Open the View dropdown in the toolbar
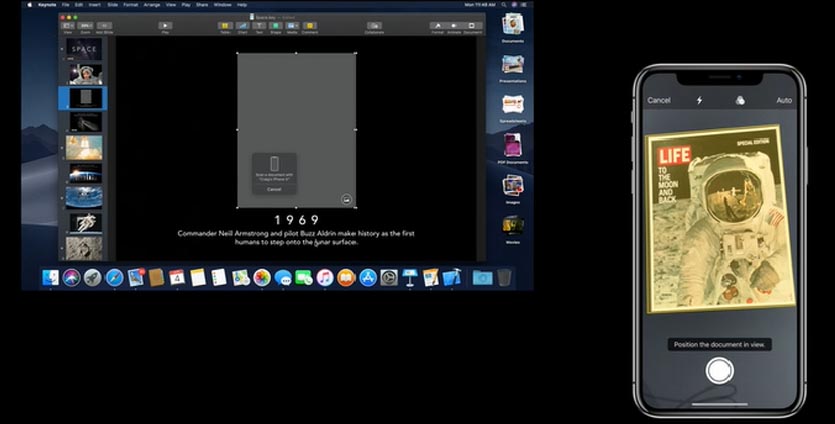The width and height of the screenshot is (835, 424). coord(68,26)
